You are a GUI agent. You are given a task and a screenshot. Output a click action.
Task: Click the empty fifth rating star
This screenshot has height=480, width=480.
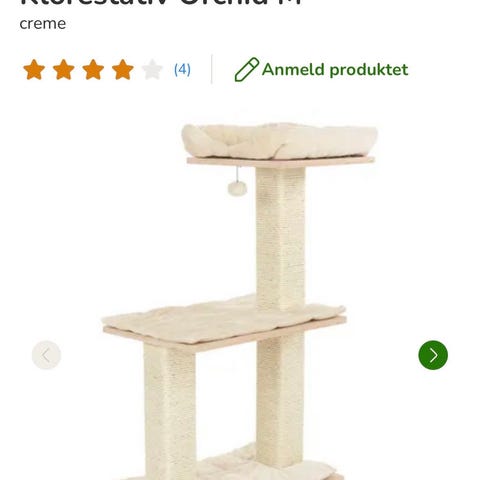click(x=152, y=70)
